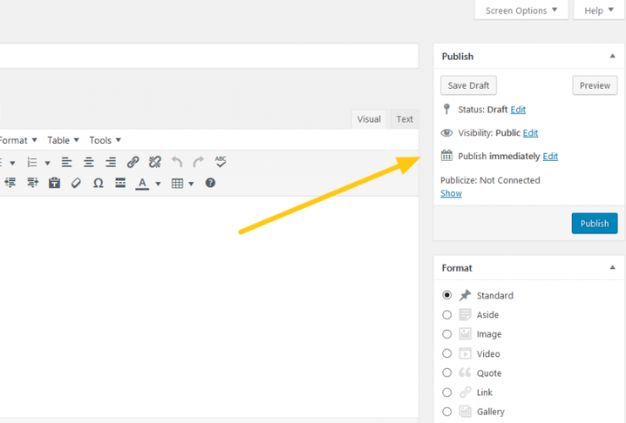Select the Video post format
This screenshot has height=423, width=626.
point(447,354)
